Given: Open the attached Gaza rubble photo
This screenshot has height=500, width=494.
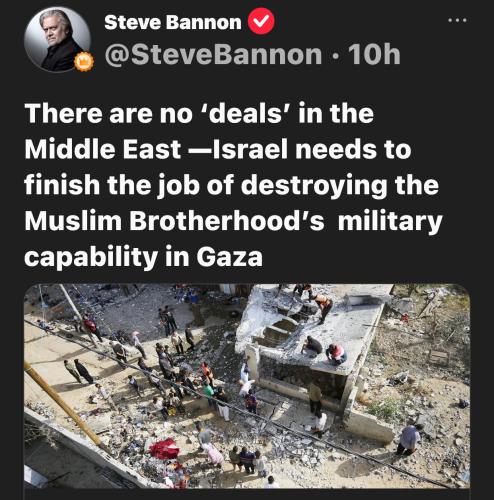Looking at the screenshot, I should click(247, 386).
